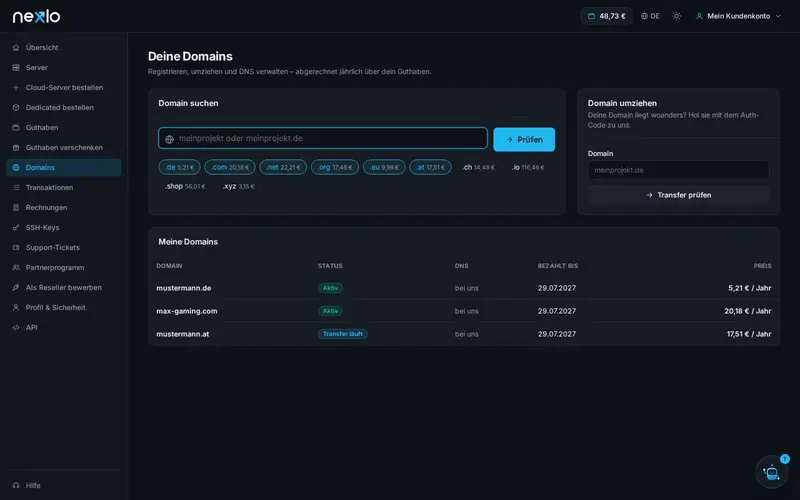Open Hilfe link at sidebar bottom
800x500 pixels.
(64, 485)
